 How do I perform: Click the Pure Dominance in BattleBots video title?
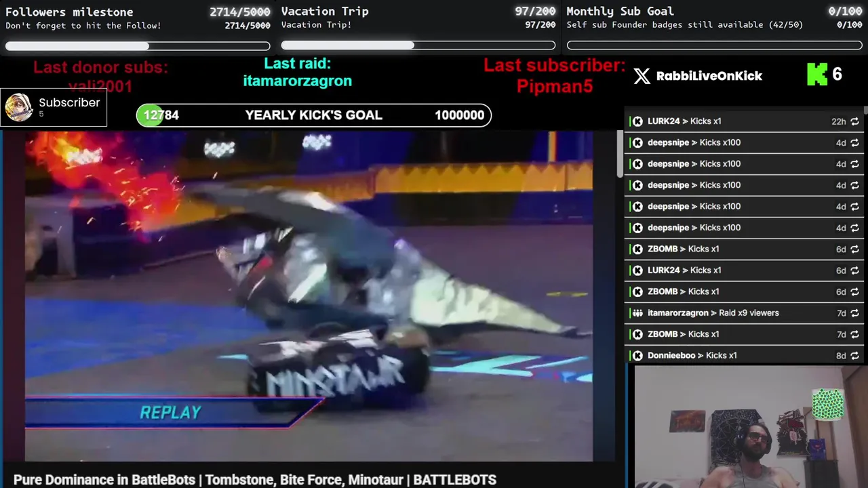(255, 480)
